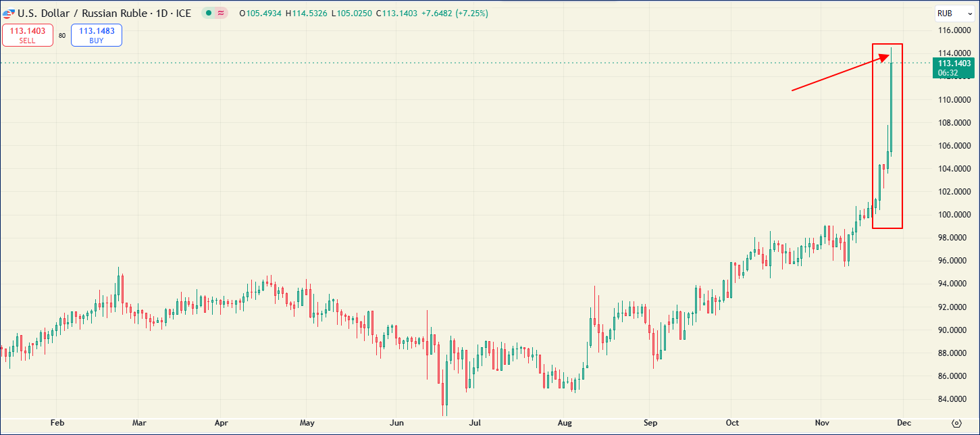Select the red arrow drawing line

pyautogui.click(x=837, y=75)
